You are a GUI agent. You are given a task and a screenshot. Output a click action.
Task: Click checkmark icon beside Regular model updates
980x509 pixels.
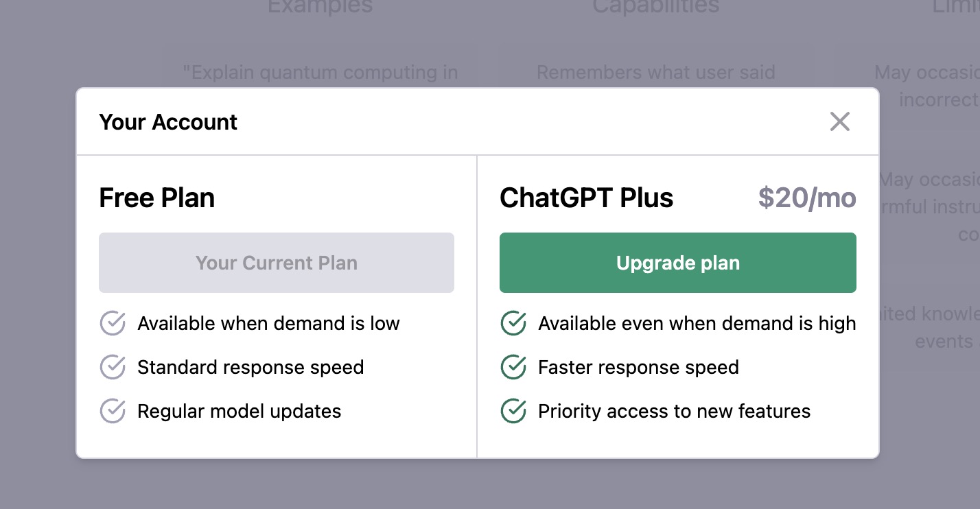113,411
